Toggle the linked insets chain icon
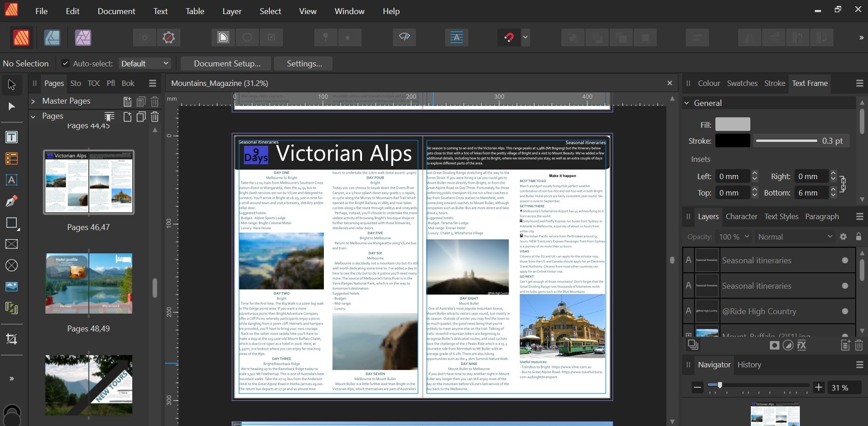 (x=843, y=184)
